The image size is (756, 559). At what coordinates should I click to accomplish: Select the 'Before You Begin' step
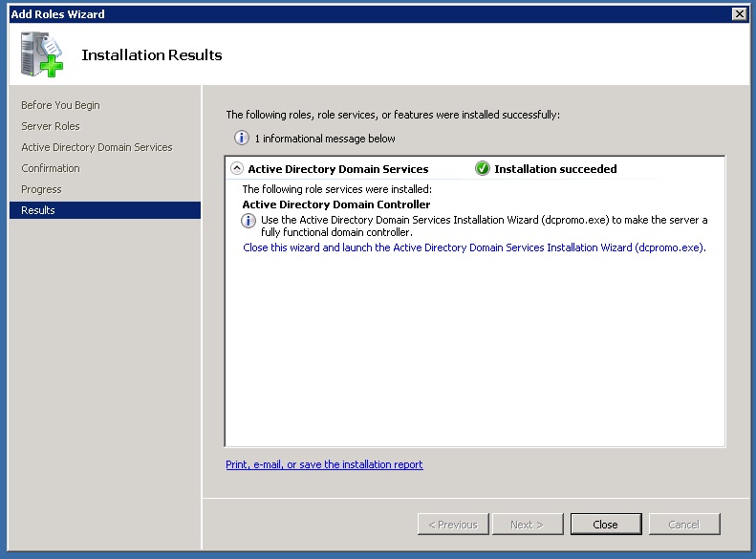(x=60, y=105)
